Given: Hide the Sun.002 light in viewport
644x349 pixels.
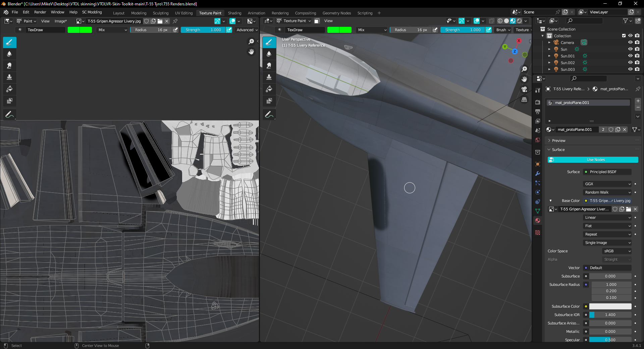Looking at the screenshot, I should [630, 63].
